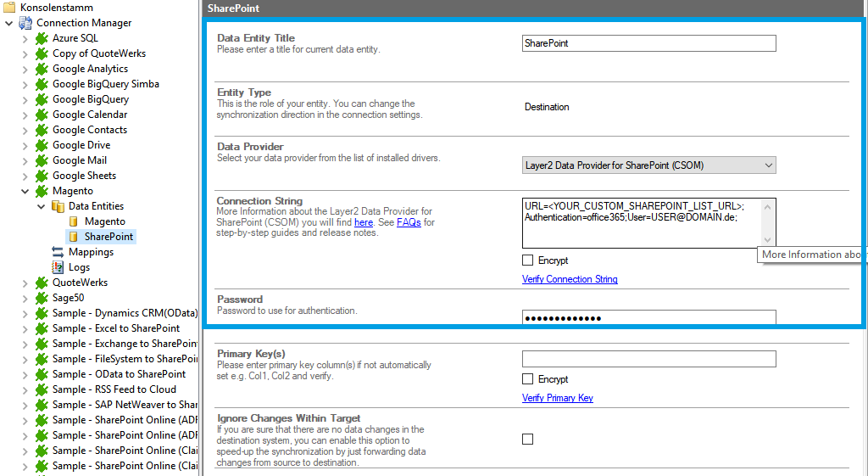The image size is (868, 476).
Task: Click the Azure SQL connection icon
Action: (x=42, y=38)
